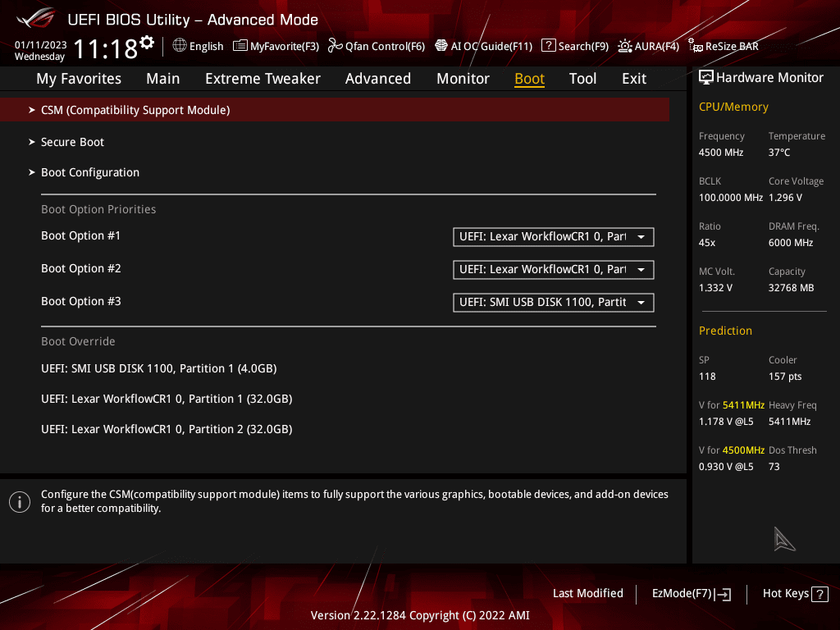The width and height of the screenshot is (840, 630).
Task: Click Search(F9) label
Action: [x=583, y=46]
